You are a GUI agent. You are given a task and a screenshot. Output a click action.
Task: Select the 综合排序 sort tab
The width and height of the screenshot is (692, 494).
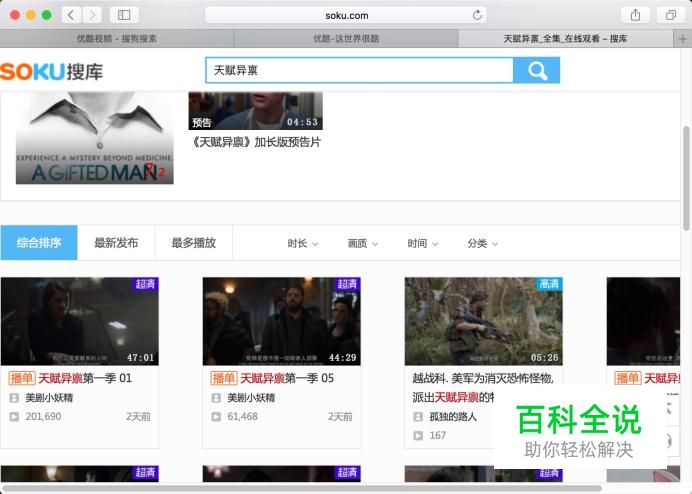point(39,243)
